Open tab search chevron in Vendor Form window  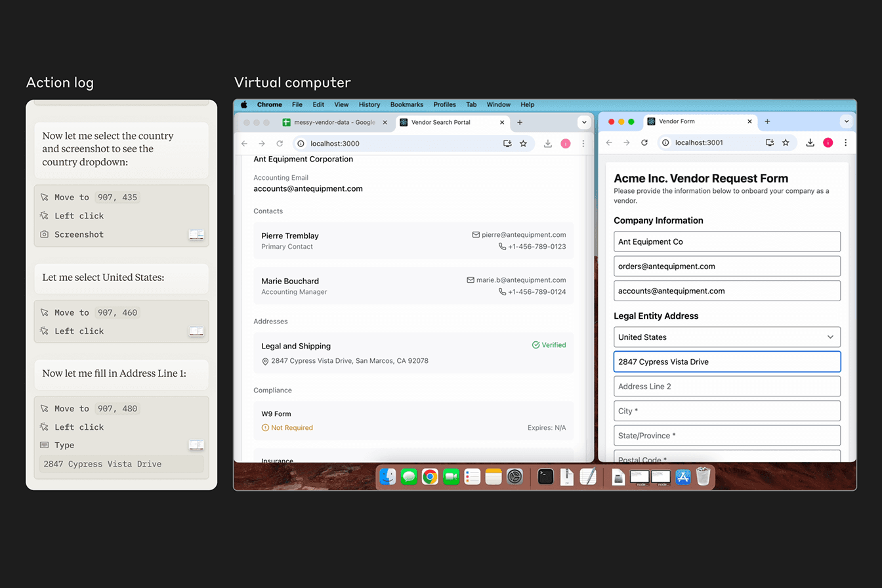[846, 121]
